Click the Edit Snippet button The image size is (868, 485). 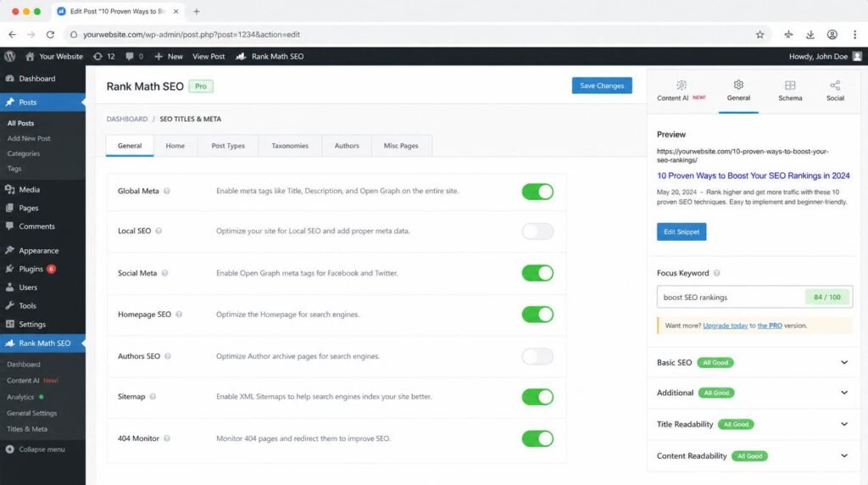point(682,231)
